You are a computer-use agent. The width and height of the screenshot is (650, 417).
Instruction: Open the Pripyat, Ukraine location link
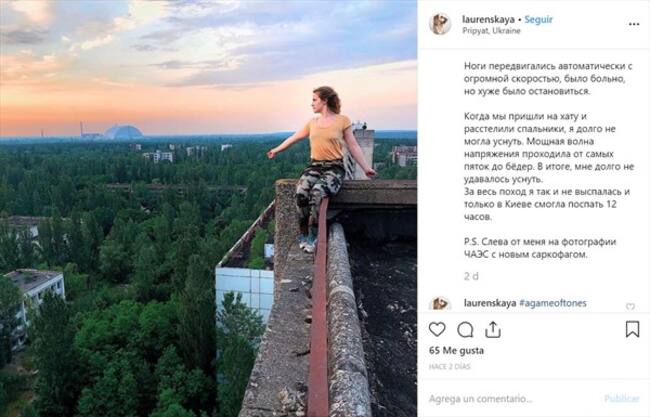click(491, 31)
